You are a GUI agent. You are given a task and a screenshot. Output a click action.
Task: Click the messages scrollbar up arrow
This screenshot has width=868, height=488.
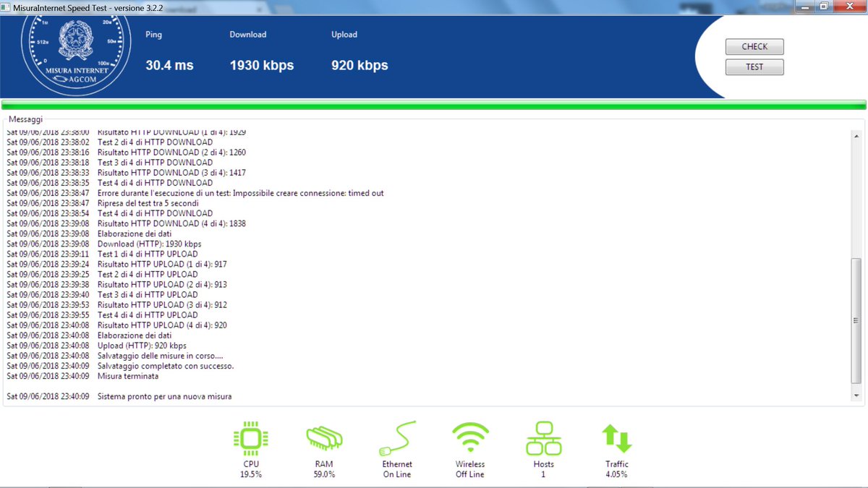tap(857, 136)
